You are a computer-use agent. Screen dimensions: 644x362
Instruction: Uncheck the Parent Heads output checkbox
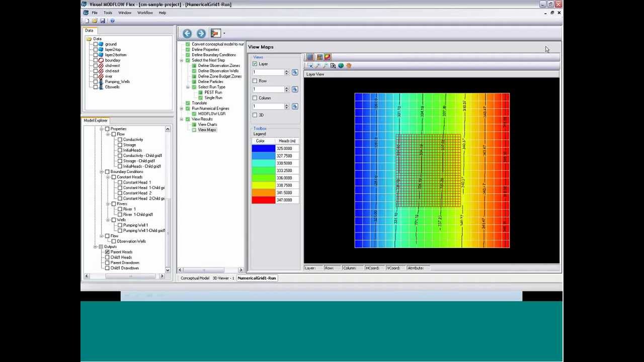point(107,252)
